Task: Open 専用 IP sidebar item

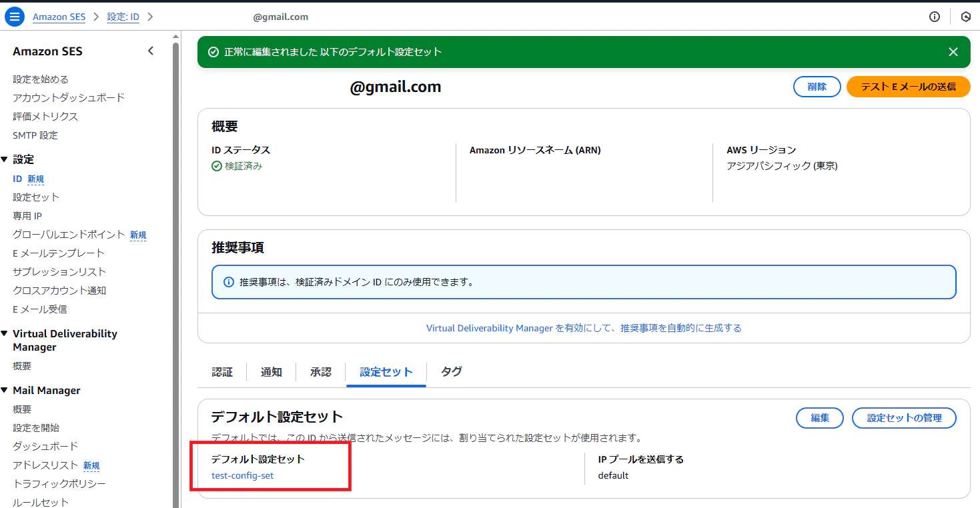Action: click(x=27, y=216)
